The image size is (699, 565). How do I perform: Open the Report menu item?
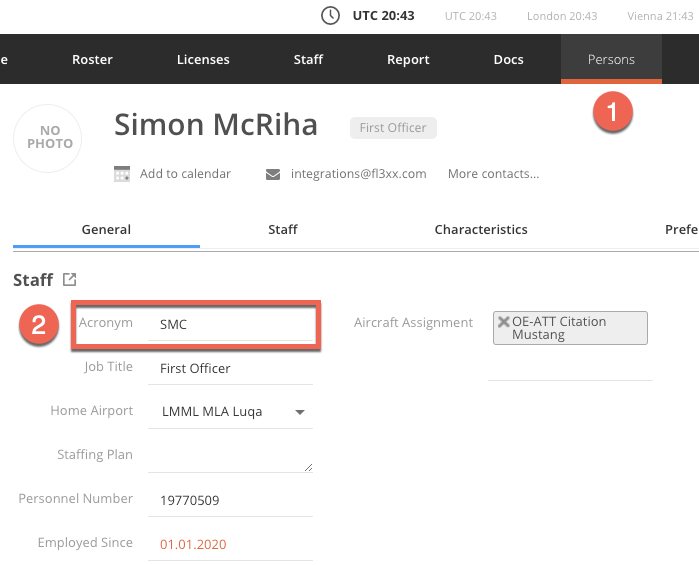(x=408, y=59)
